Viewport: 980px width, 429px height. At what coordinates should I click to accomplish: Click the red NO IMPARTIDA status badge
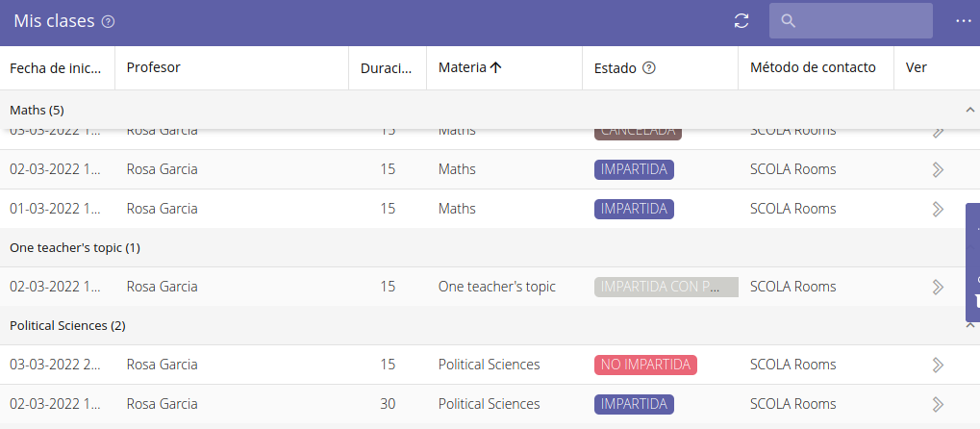click(645, 365)
